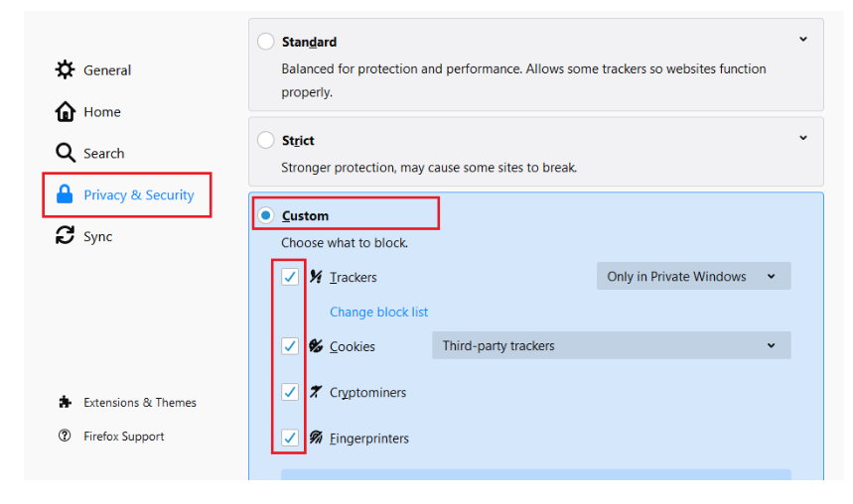This screenshot has height=504, width=853.
Task: Click the Search magnifier icon
Action: coord(65,153)
